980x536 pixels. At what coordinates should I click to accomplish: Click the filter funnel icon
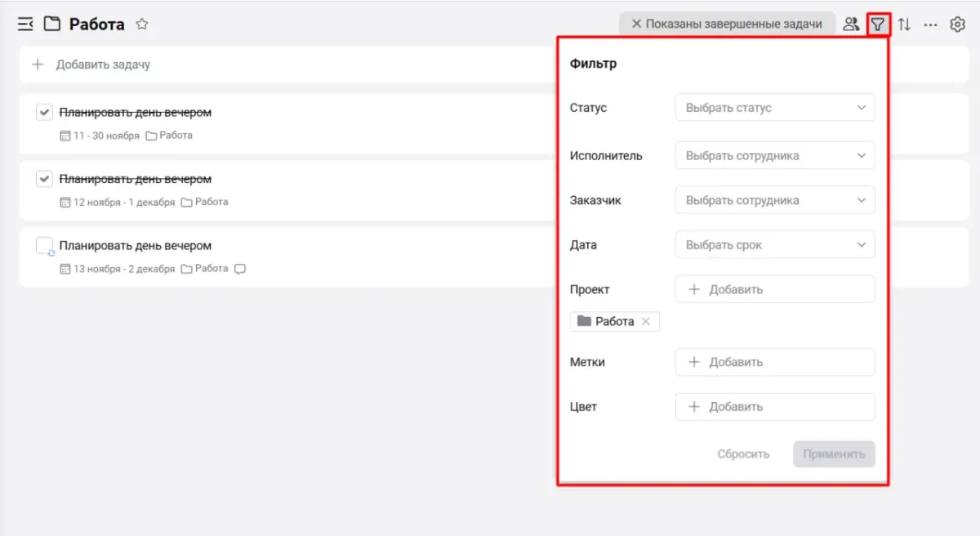coord(877,25)
